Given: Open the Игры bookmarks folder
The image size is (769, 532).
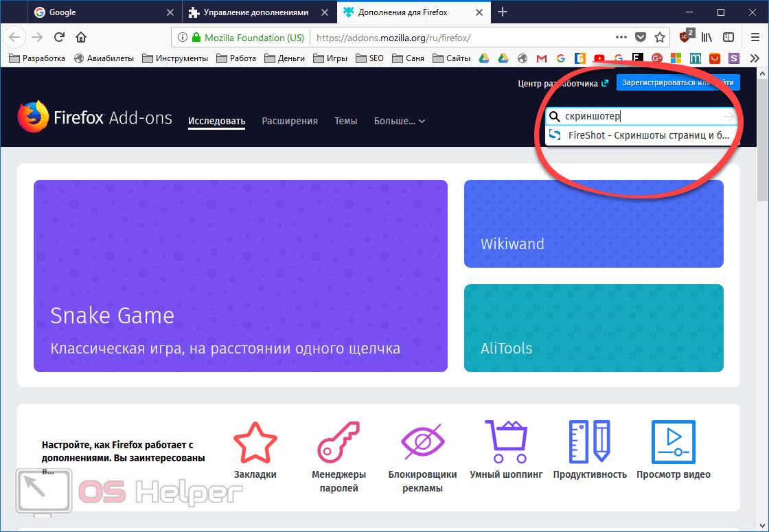Looking at the screenshot, I should pos(330,58).
